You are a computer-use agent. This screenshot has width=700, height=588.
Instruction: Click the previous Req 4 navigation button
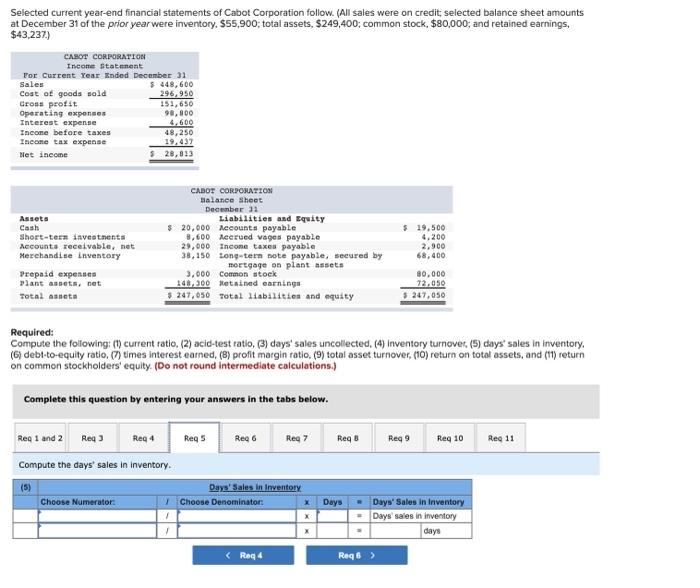[243, 555]
